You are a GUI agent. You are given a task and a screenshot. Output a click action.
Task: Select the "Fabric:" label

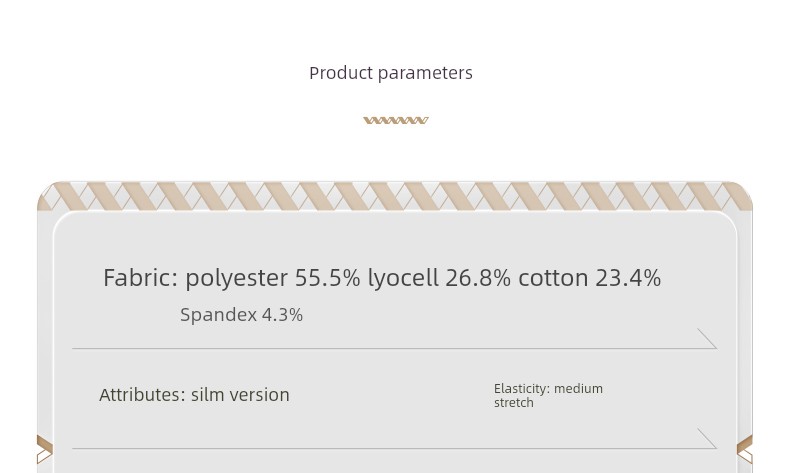coord(140,278)
